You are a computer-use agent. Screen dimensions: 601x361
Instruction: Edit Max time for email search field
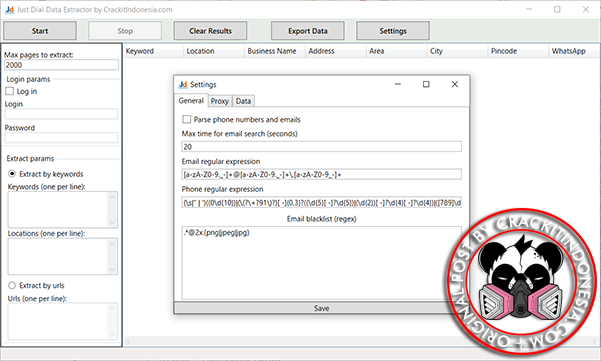pyautogui.click(x=321, y=146)
